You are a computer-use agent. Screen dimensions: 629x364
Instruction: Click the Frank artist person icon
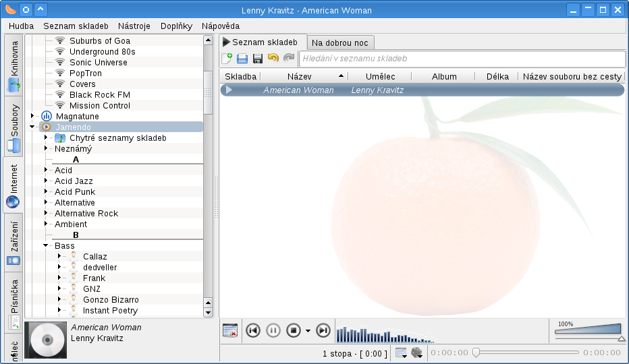[x=74, y=278]
